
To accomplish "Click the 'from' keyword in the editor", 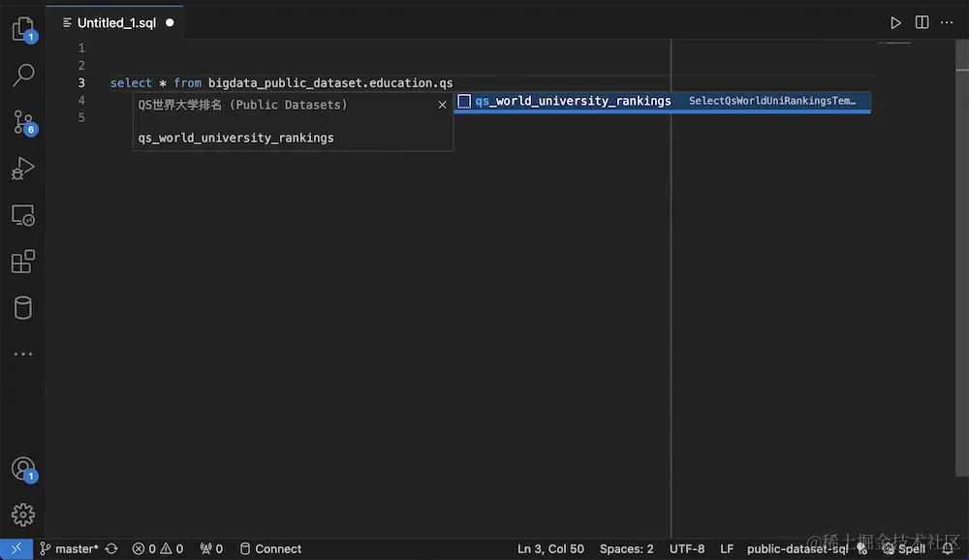I will click(x=187, y=82).
